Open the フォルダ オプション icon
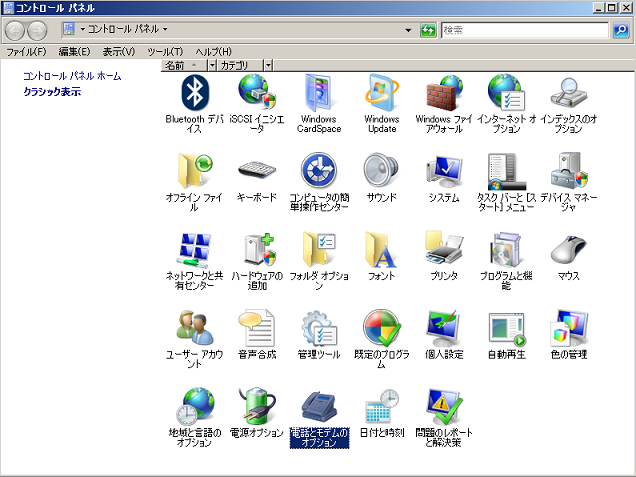636x477 pixels. coord(319,249)
